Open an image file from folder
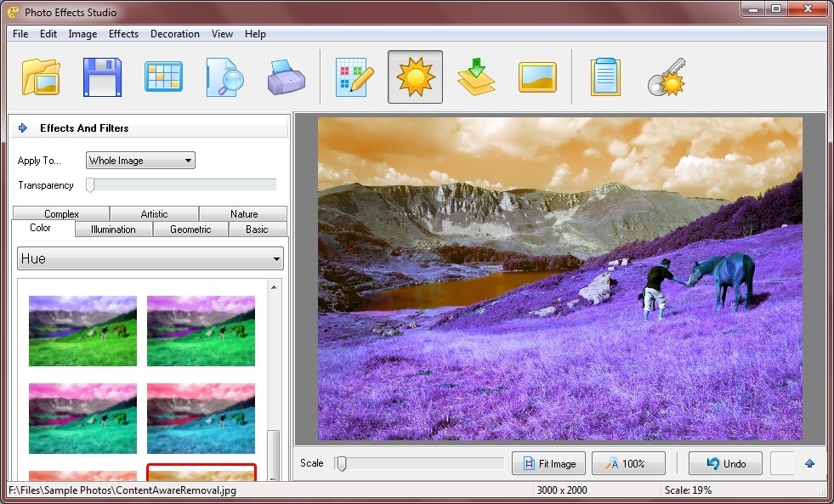 [41, 75]
